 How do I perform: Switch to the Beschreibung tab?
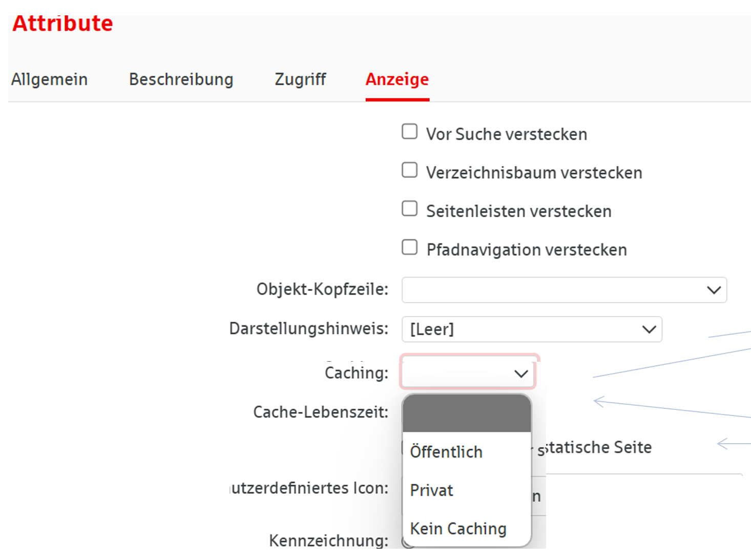click(181, 79)
